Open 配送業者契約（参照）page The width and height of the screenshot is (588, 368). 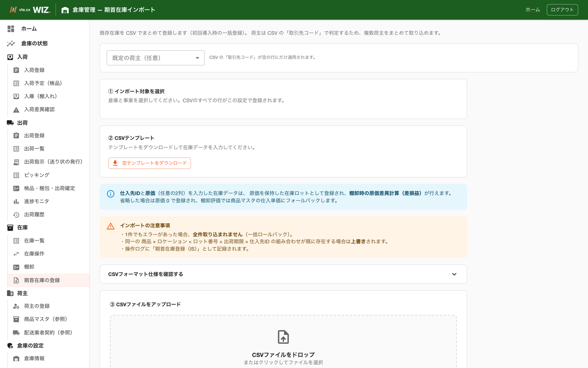(x=49, y=332)
